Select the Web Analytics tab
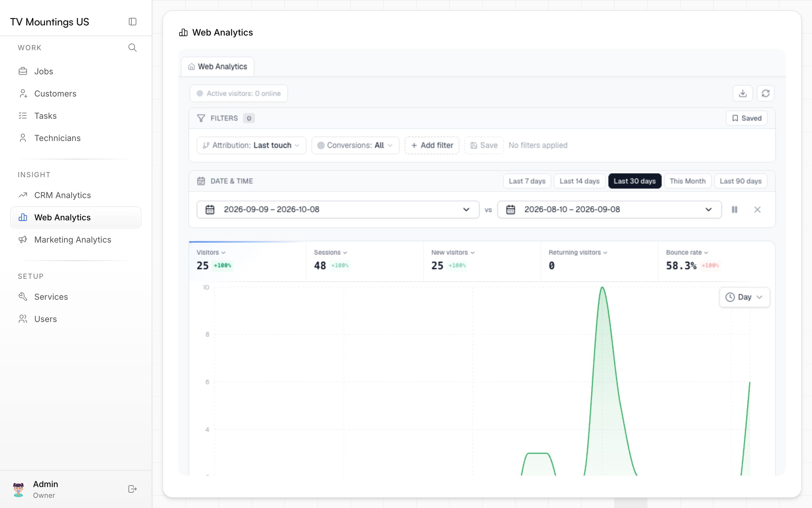812x508 pixels. [x=218, y=67]
